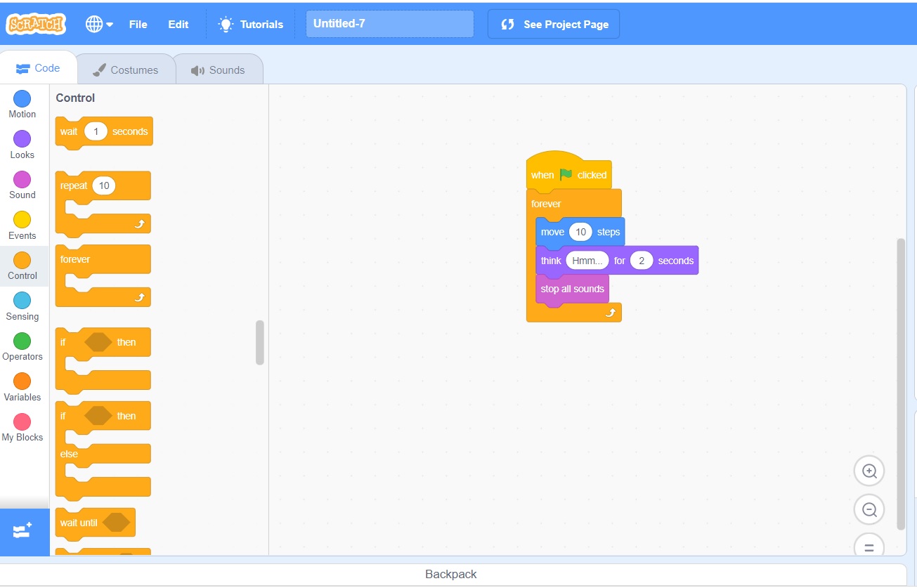
Task: Open Tutorials with the lightbulb
Action: [x=251, y=24]
